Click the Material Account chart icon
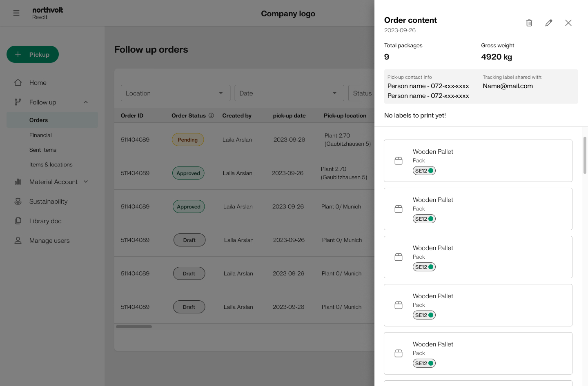 [18, 182]
